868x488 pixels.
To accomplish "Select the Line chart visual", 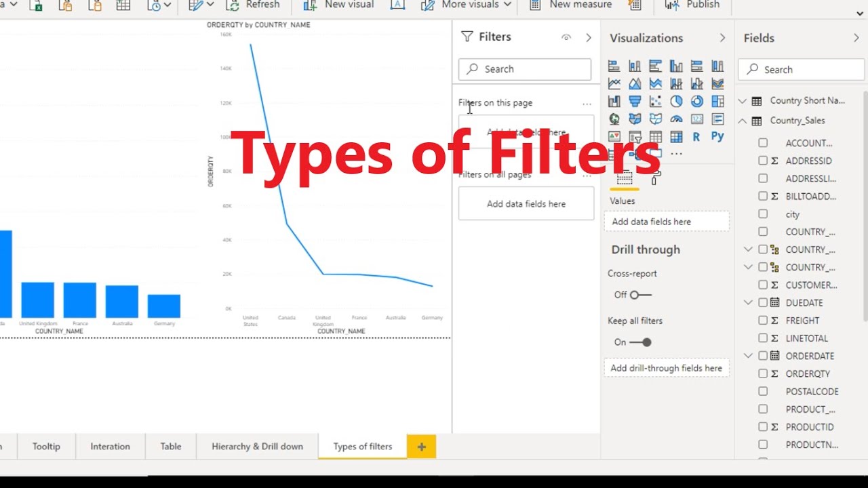I will click(x=614, y=83).
